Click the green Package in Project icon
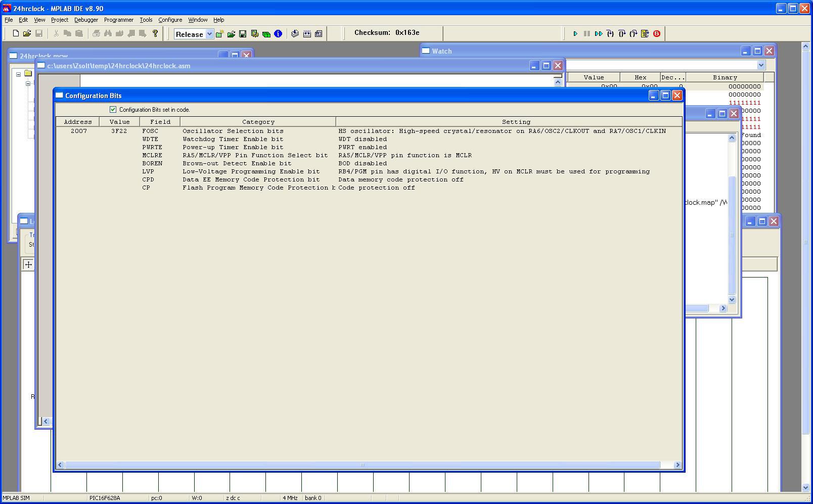This screenshot has height=504, width=813. point(266,34)
